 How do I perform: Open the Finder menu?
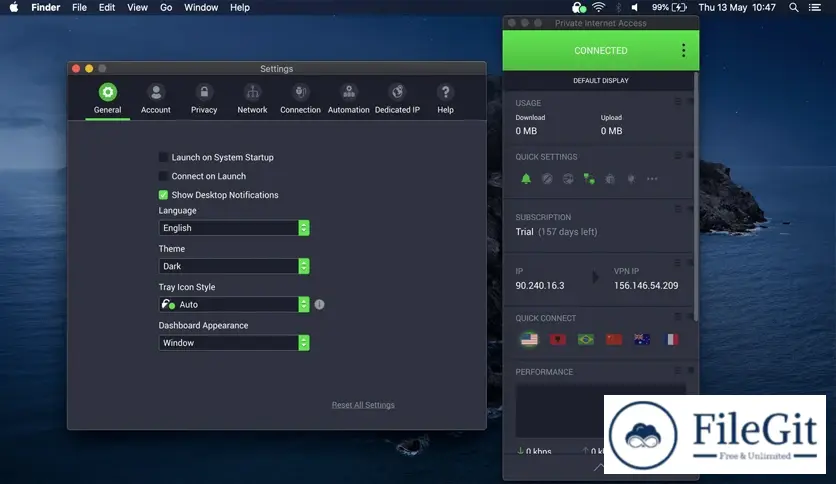click(46, 7)
